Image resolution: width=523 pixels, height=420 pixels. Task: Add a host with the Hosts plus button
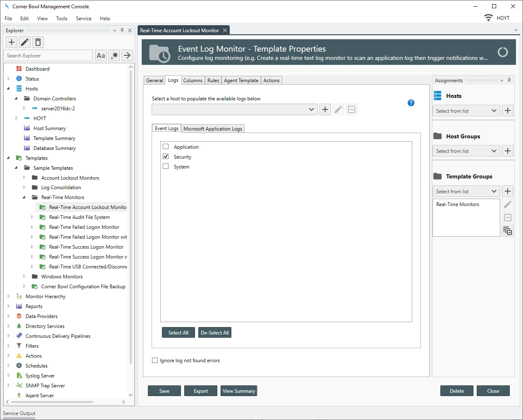(508, 111)
